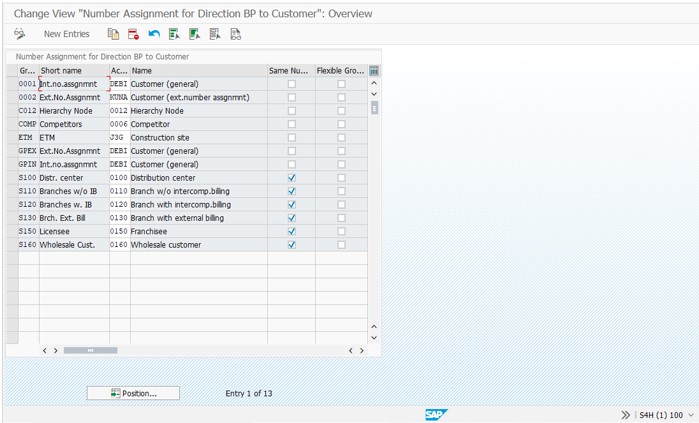Screen dimensions: 699x423
Task: Uncheck Same Number for S160 Wholesale Cust.
Action: 292,245
